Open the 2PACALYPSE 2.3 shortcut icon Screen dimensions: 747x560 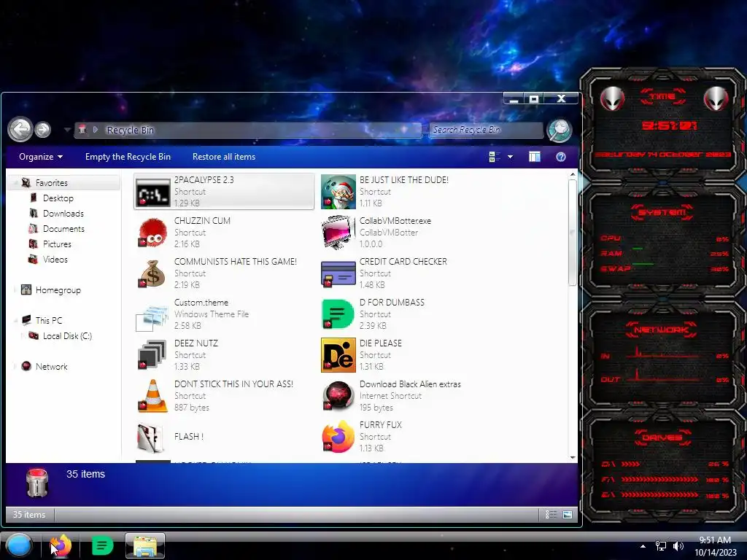point(152,192)
